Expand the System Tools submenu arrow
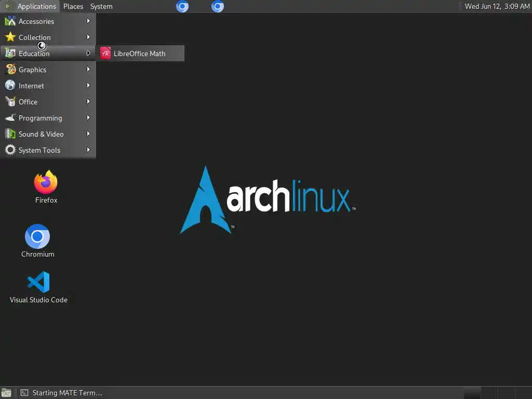This screenshot has height=399, width=532. (x=88, y=150)
